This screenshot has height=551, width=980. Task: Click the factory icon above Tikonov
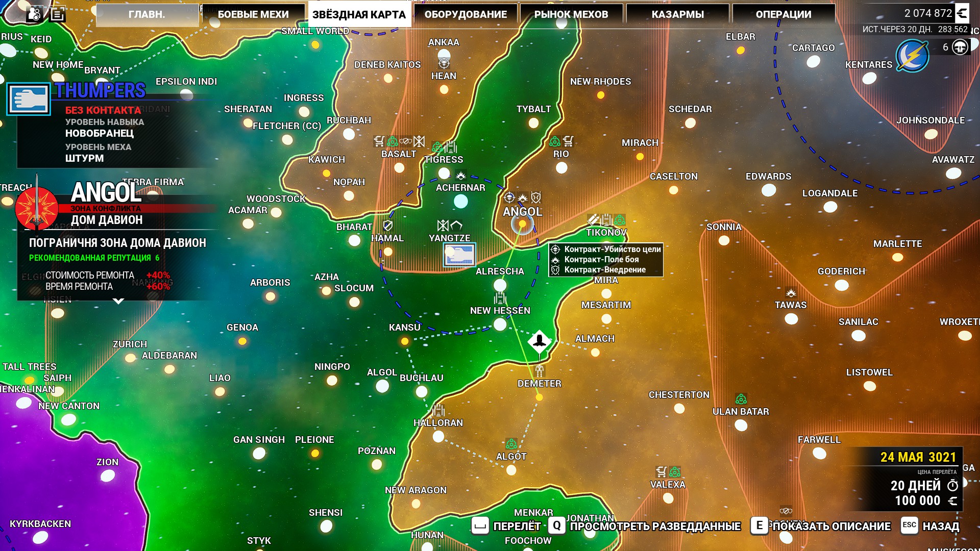pos(606,220)
